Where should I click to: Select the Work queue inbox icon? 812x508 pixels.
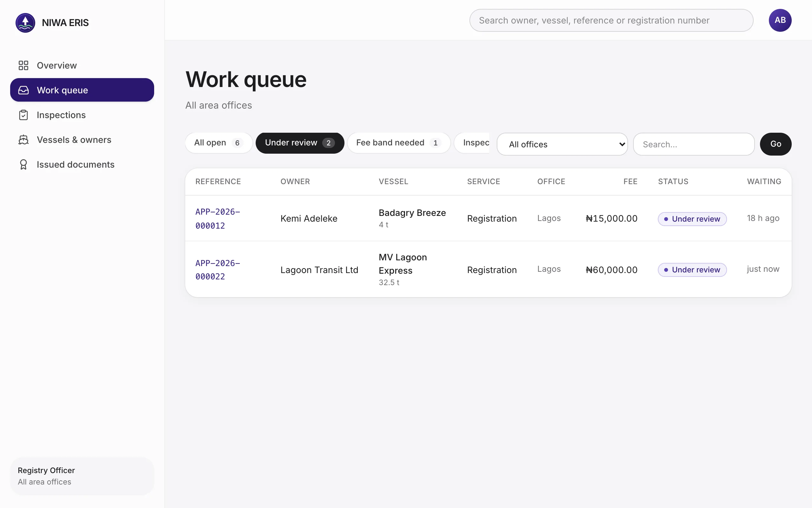[x=23, y=90]
